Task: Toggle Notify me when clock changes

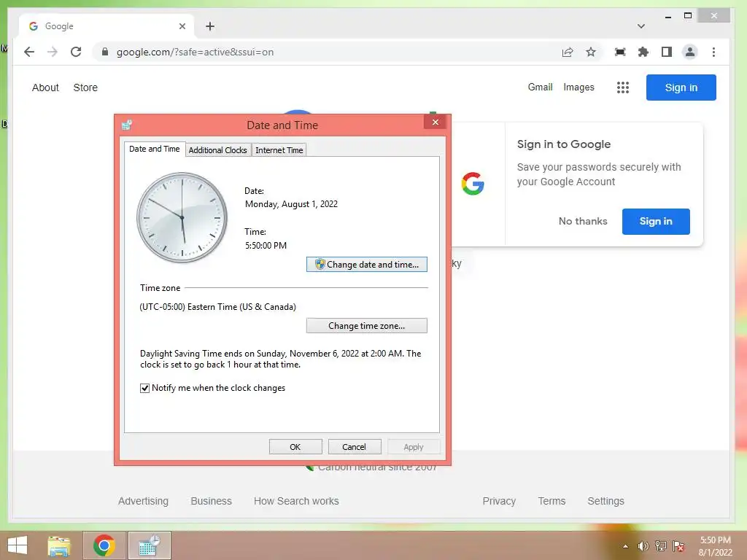Action: (145, 388)
